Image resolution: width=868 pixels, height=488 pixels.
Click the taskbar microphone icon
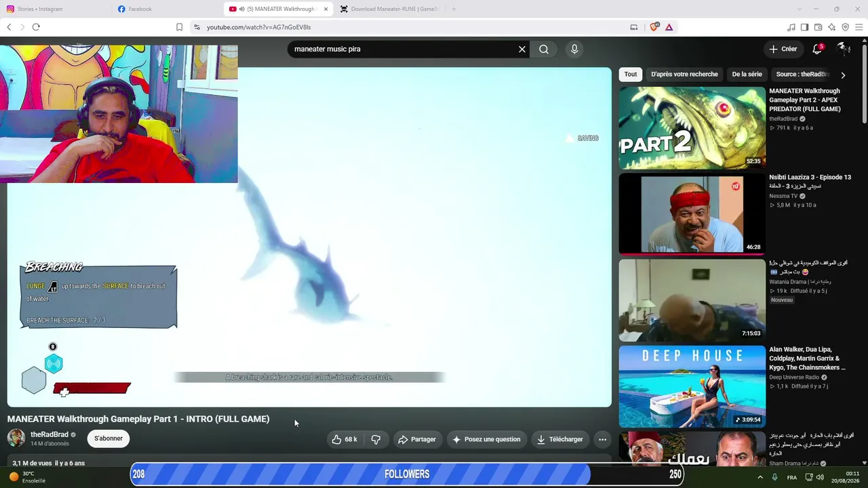(x=775, y=477)
